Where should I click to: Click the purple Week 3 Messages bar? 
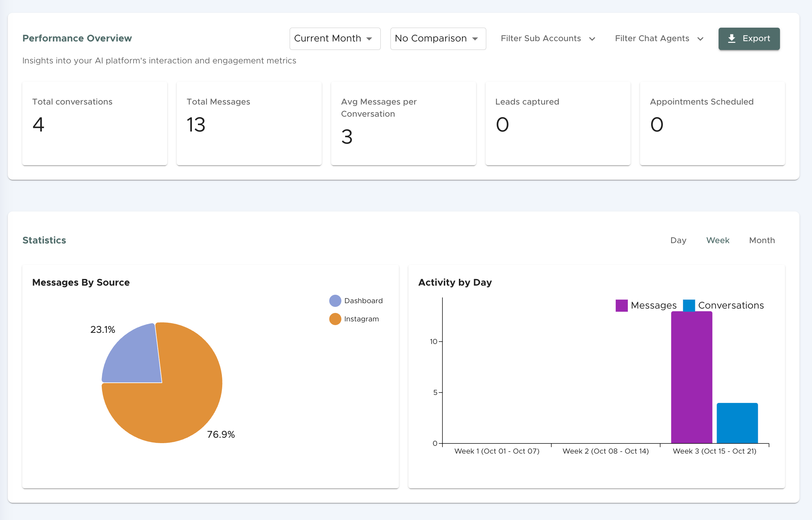pos(692,377)
